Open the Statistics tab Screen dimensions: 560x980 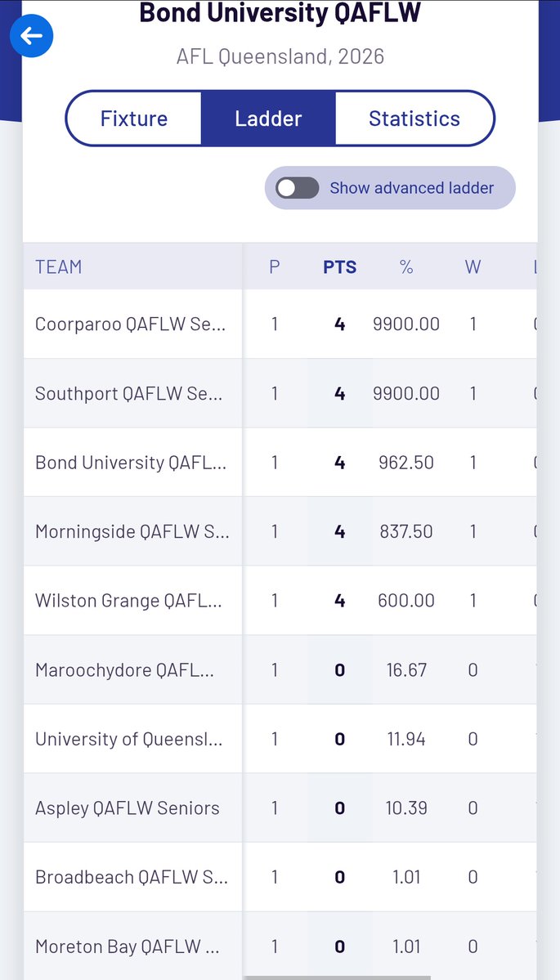414,119
